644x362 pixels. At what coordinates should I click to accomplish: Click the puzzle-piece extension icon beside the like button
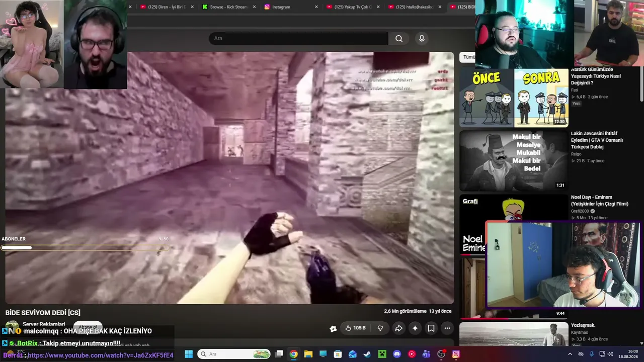pos(333,329)
